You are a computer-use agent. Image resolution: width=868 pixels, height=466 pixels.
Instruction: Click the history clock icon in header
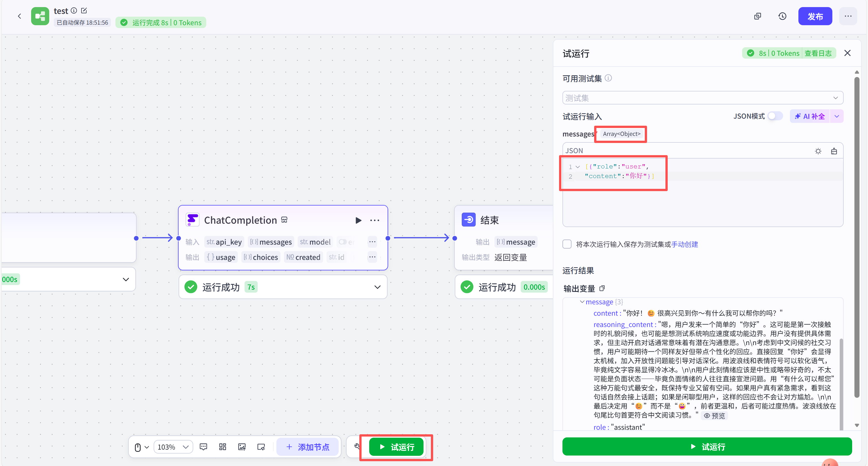coord(782,16)
